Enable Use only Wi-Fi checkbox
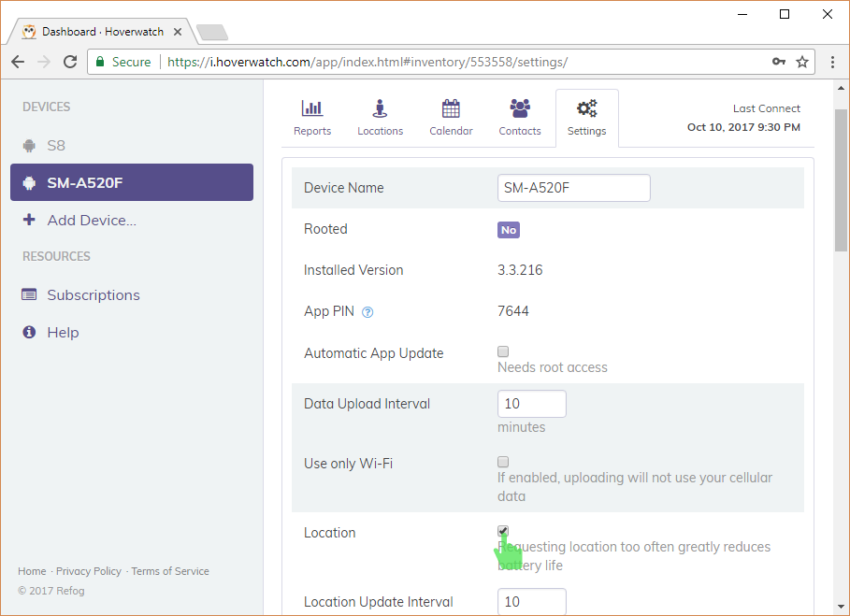Screen dimensions: 850x616 point(503,462)
